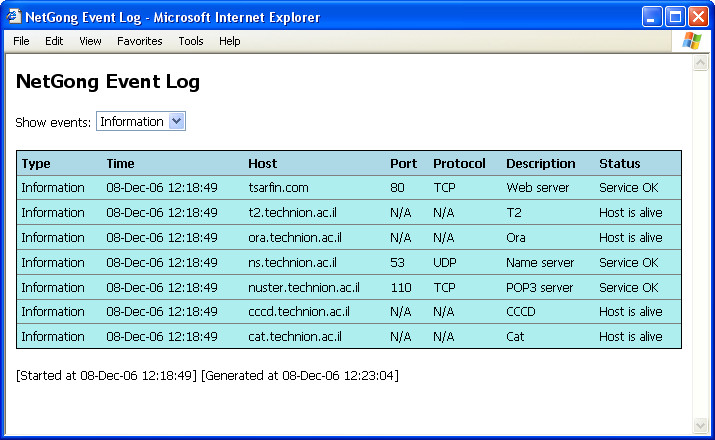Click the scroll down arrow
The height and width of the screenshot is (440, 715).
(700, 425)
